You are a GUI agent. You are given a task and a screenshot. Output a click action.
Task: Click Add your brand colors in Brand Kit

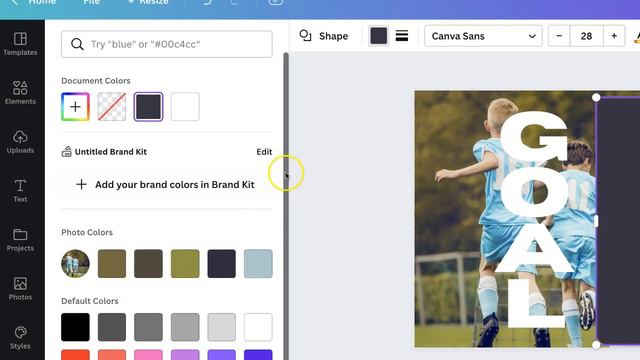(x=167, y=184)
